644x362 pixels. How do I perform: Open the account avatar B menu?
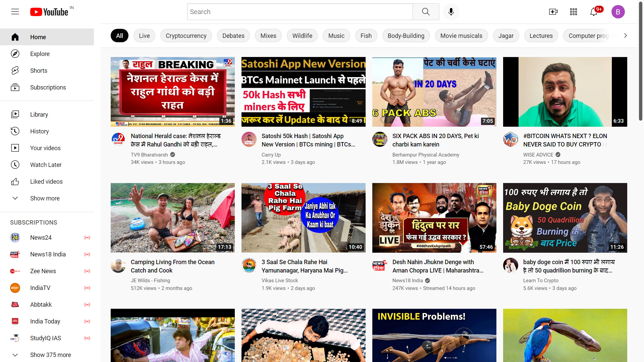[618, 12]
